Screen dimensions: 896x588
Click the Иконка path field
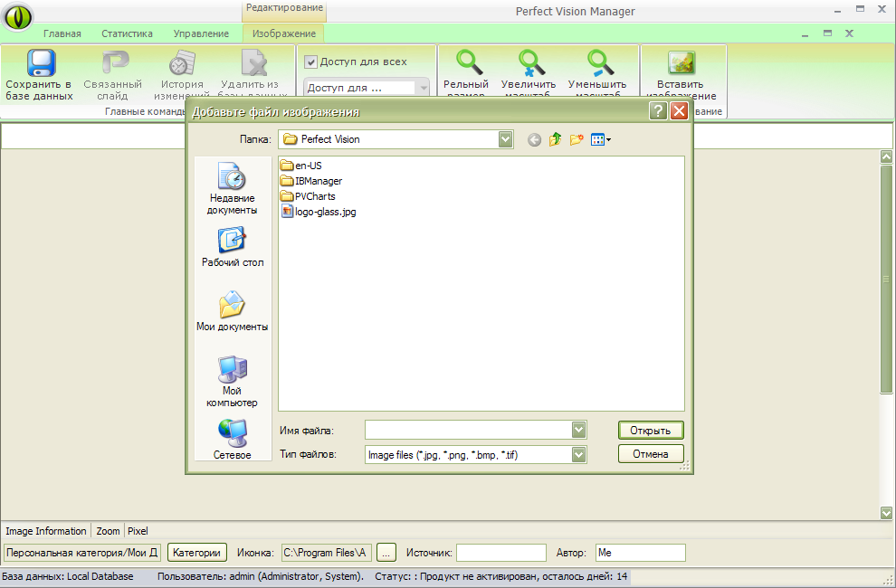(x=327, y=553)
